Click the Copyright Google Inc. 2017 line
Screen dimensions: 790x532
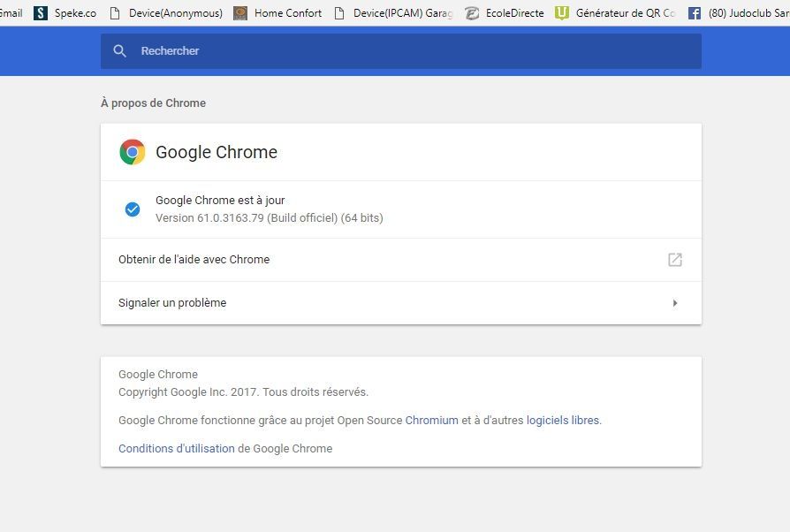pyautogui.click(x=243, y=392)
